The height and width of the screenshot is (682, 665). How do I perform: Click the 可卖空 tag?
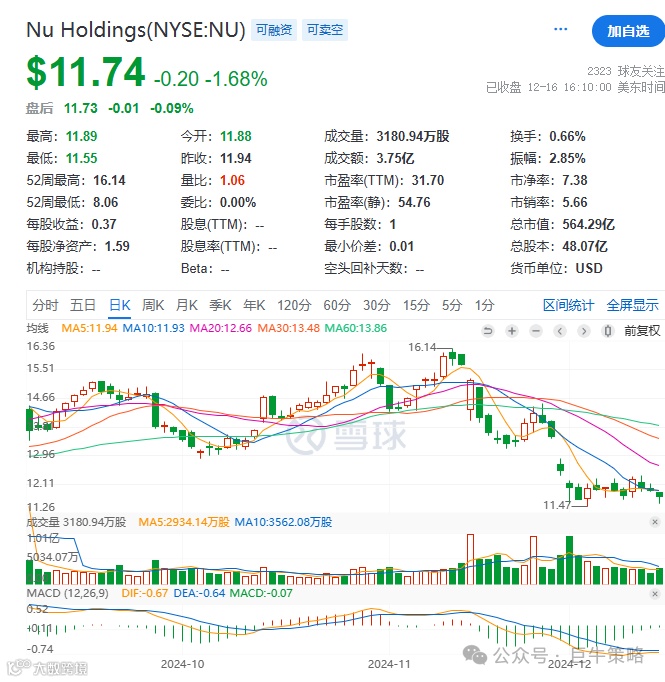(325, 30)
